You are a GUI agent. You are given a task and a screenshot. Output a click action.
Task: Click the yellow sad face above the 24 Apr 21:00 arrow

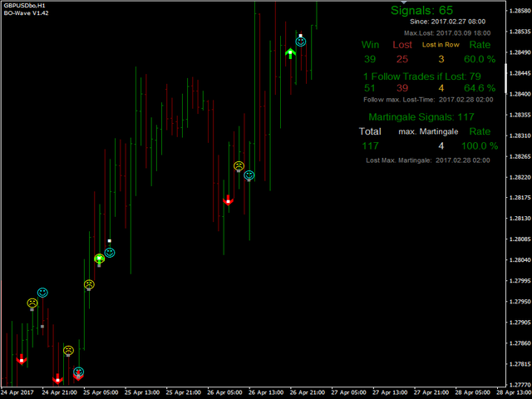(x=68, y=350)
